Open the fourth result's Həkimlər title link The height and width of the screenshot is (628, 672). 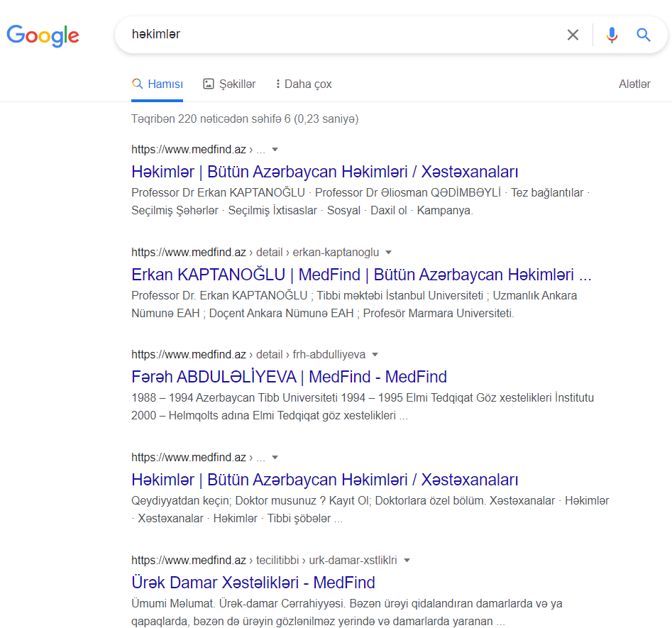[x=324, y=480]
